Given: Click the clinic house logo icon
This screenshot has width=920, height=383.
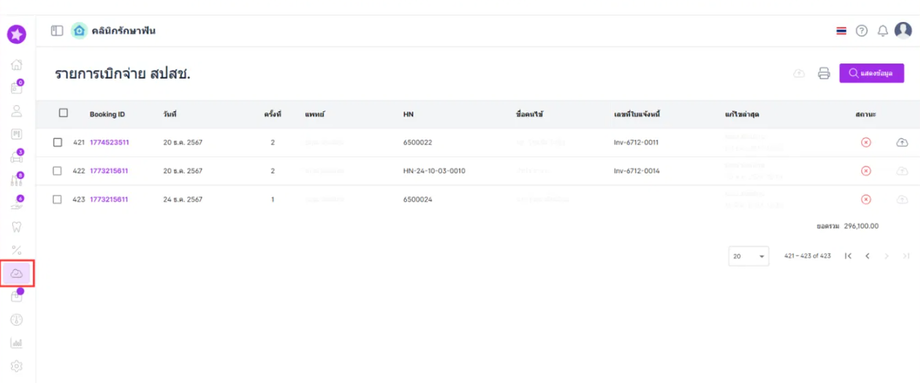Looking at the screenshot, I should [79, 30].
